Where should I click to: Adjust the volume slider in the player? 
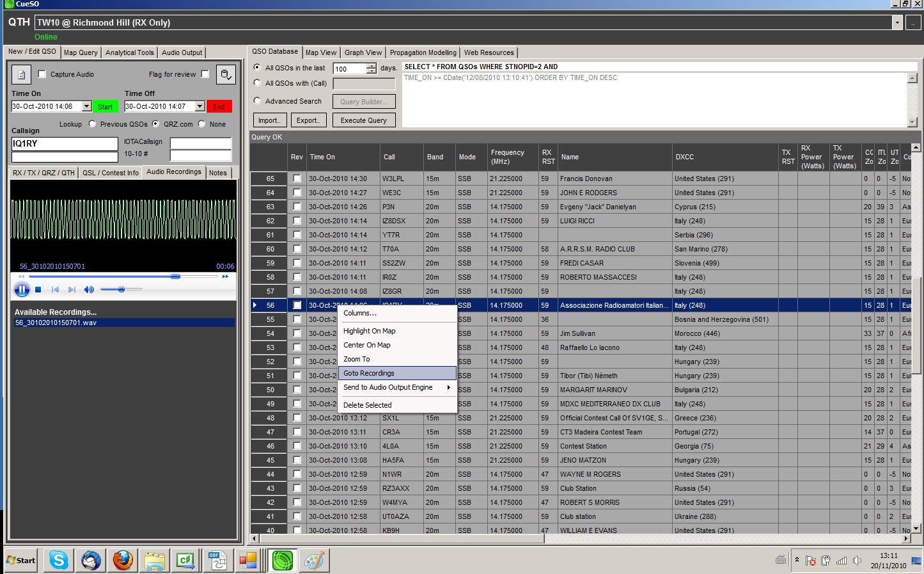(x=121, y=289)
